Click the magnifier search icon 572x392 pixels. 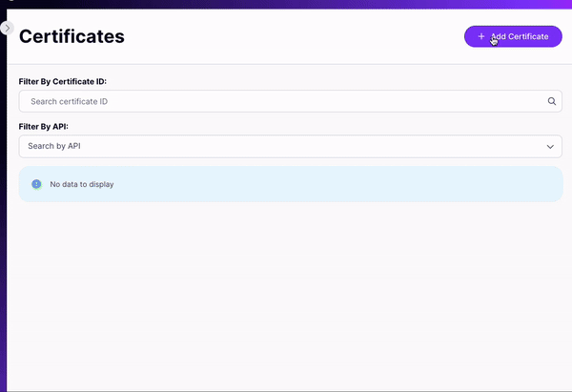click(552, 101)
